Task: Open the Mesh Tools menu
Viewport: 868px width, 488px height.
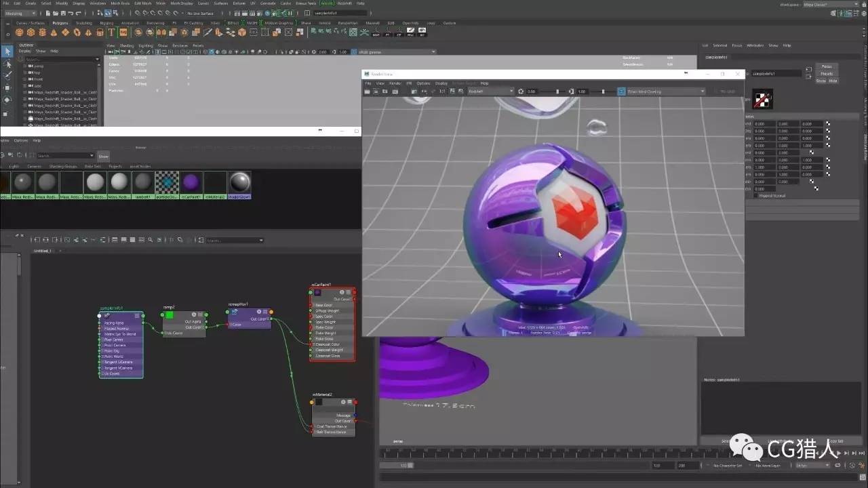Action: coord(120,3)
